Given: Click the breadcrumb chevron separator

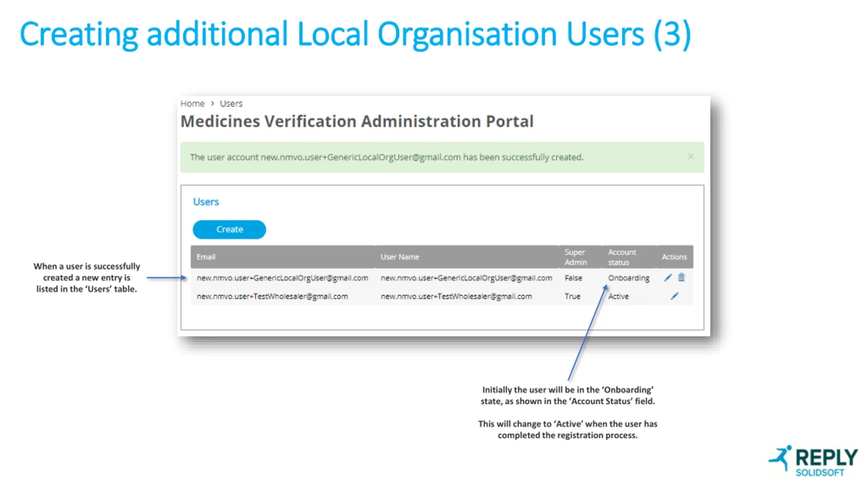Looking at the screenshot, I should (x=213, y=104).
